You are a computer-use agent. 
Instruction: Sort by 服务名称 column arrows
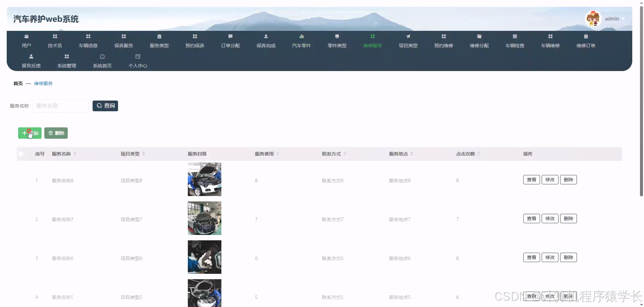[x=75, y=153]
